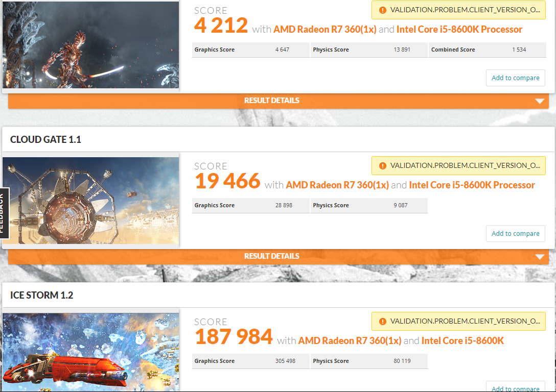This screenshot has height=392, width=556.
Task: Open AMD Radeon R7 360 link in Cloud Gate
Action: [337, 185]
